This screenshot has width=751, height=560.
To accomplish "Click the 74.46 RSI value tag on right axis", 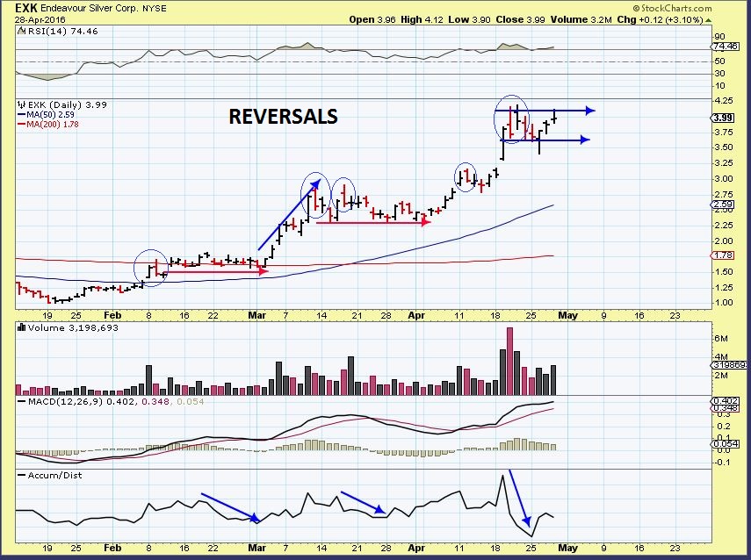I will [x=726, y=47].
